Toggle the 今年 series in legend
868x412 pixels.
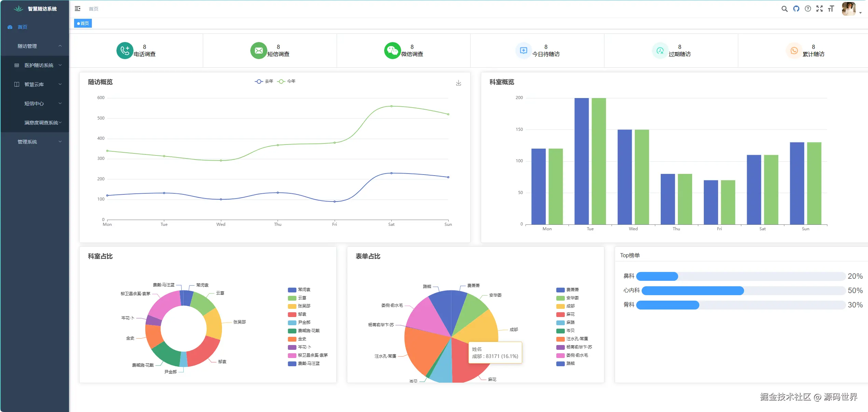click(x=286, y=81)
